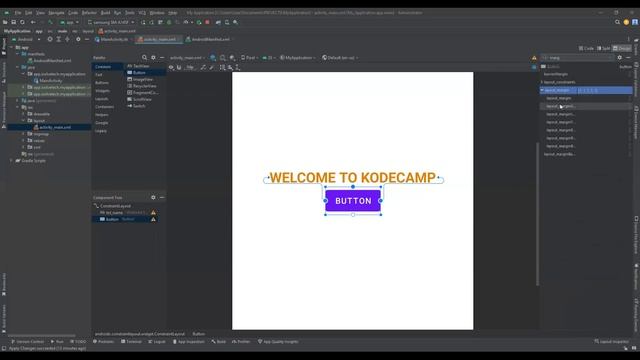The width and height of the screenshot is (640, 360).
Task: Click the Infer Constraints wand icon
Action: click(x=212, y=67)
